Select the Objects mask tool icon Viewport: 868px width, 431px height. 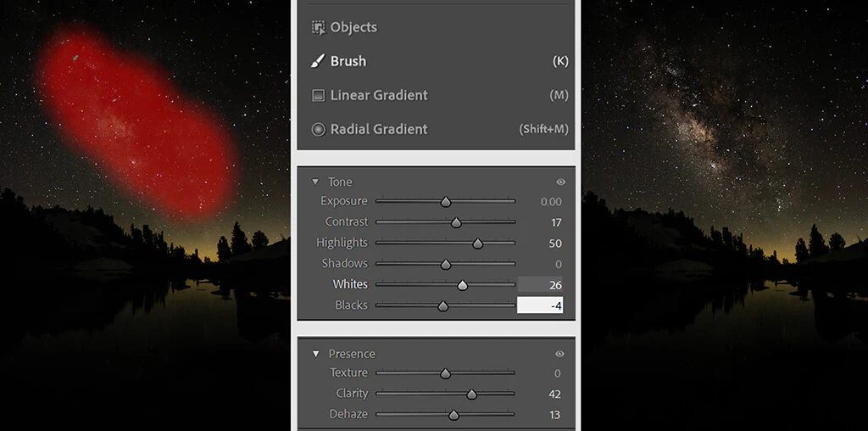[x=319, y=27]
